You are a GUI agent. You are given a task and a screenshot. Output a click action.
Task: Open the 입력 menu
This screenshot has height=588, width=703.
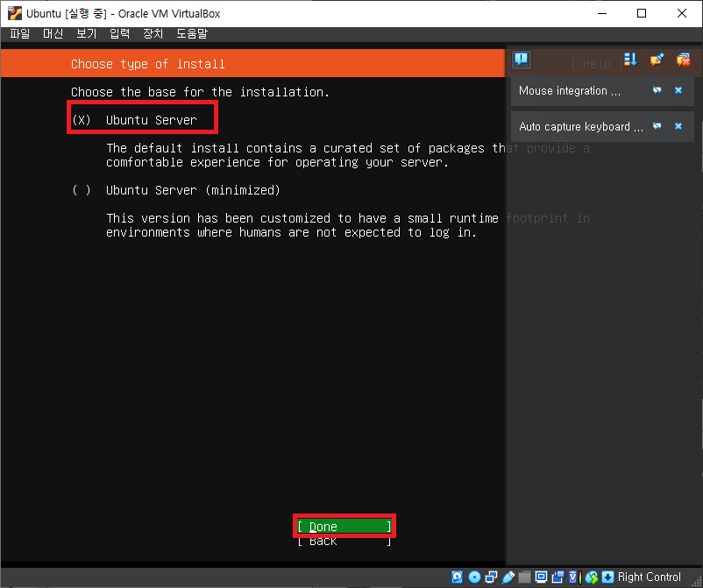coord(120,33)
